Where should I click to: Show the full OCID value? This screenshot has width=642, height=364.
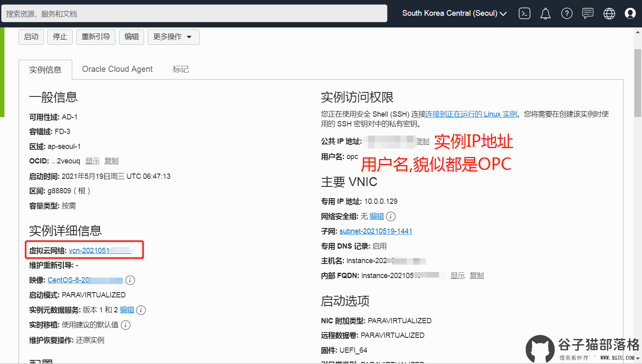(92, 161)
